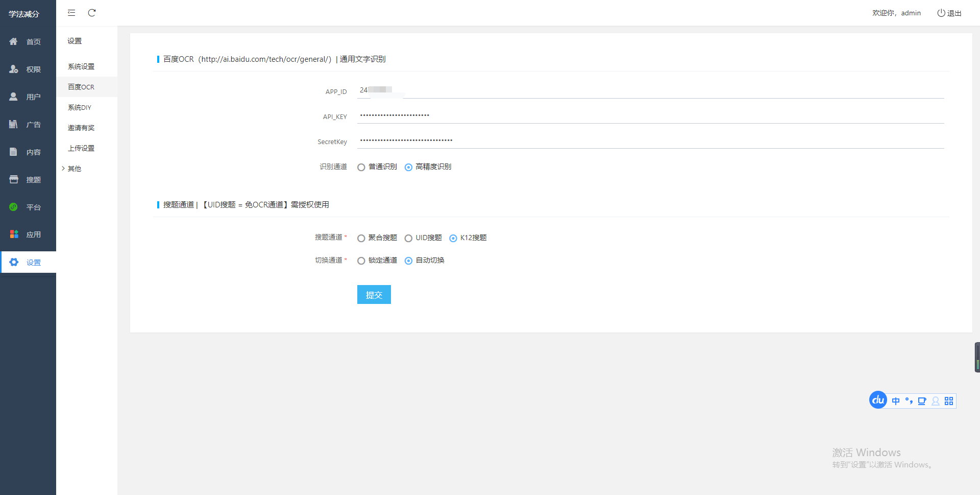980x495 pixels.
Task: Open the IME toolbox grid icon
Action: click(x=949, y=401)
